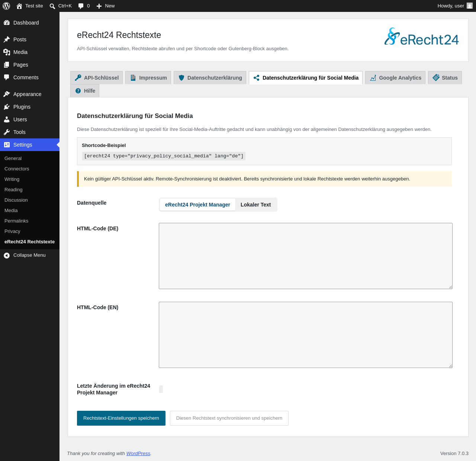The height and width of the screenshot is (461, 476).
Task: Open Discussion settings submenu item
Action: (x=16, y=200)
